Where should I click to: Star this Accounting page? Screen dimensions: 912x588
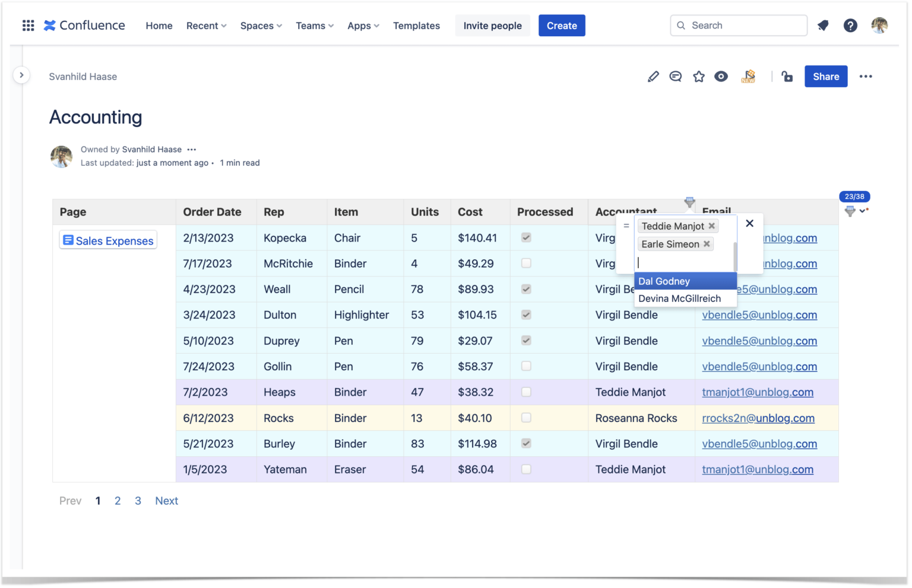click(x=698, y=76)
